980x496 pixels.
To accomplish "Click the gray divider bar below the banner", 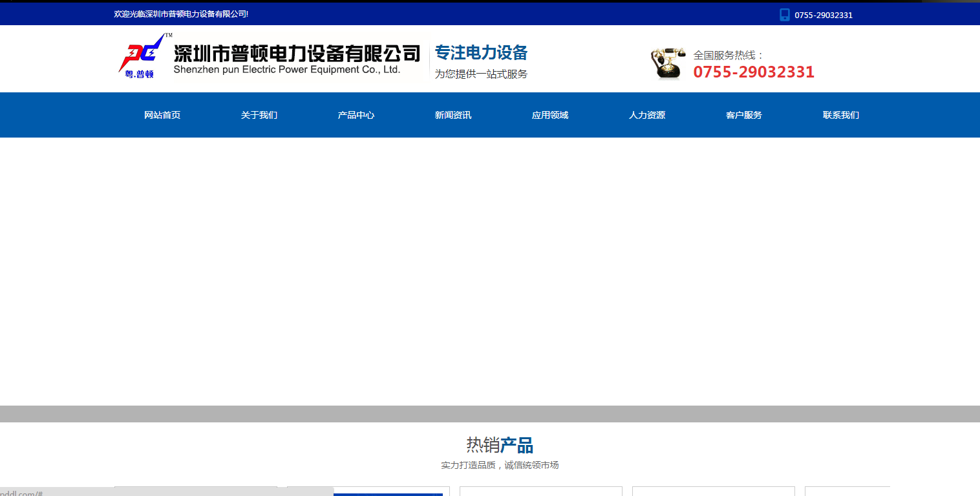I will coord(490,414).
